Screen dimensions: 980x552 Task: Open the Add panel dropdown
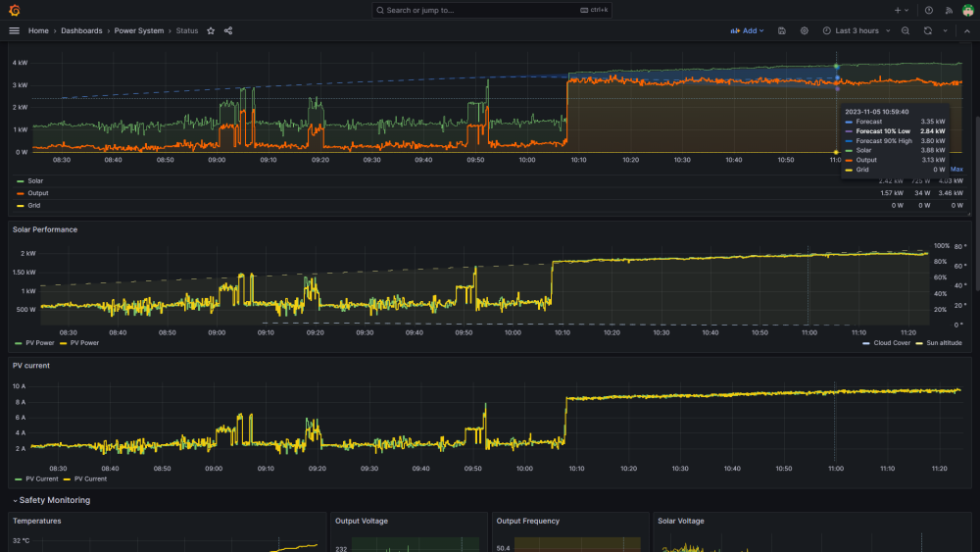pos(747,30)
